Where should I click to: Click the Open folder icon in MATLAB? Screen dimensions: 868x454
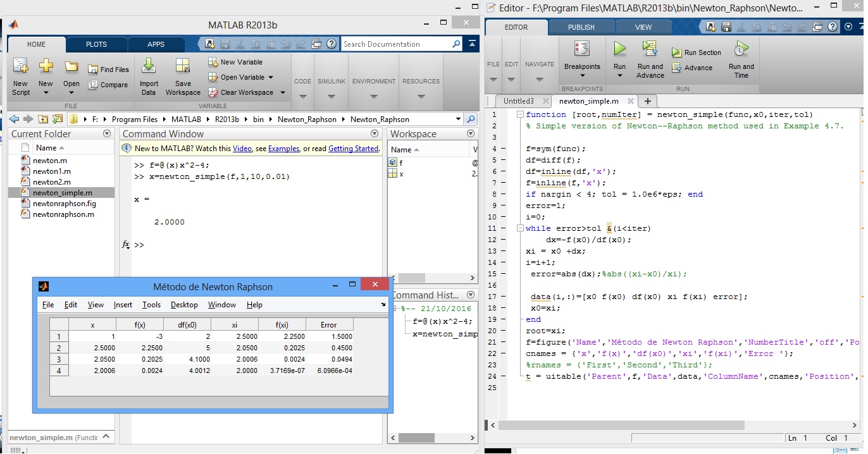pyautogui.click(x=71, y=66)
